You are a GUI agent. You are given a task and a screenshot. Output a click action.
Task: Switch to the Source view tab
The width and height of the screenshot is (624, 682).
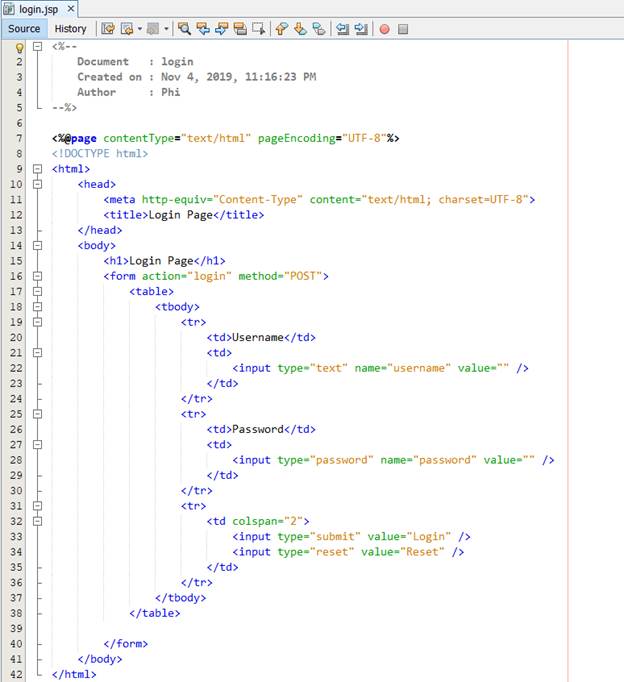(24, 29)
